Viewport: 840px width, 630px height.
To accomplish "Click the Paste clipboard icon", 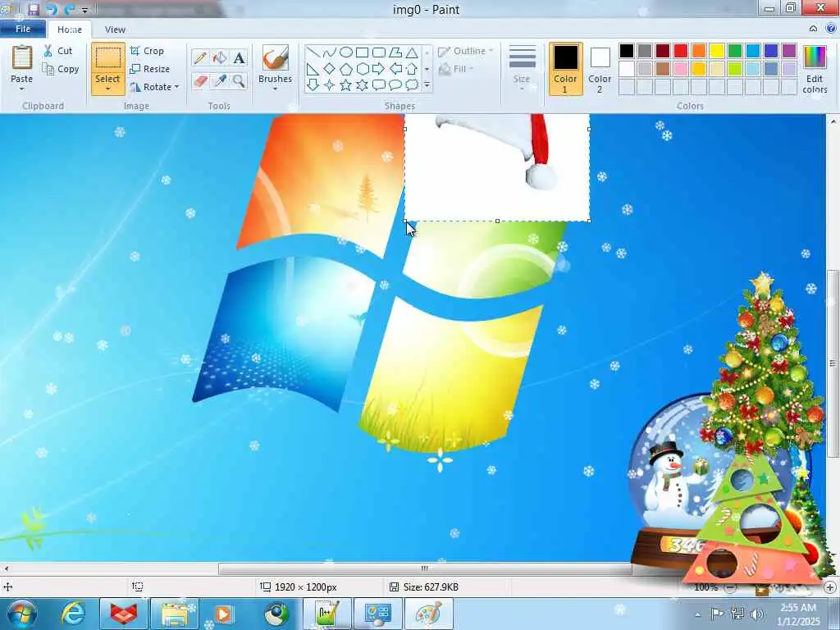I will tap(22, 57).
